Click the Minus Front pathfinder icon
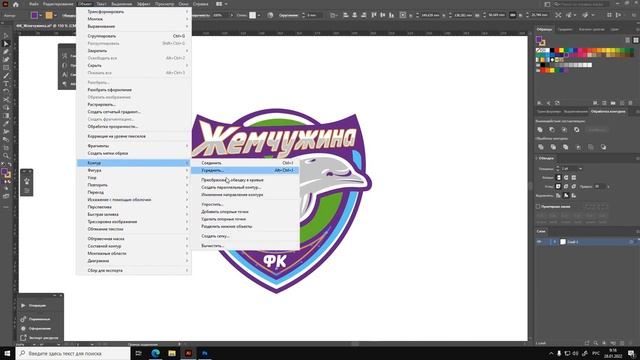The height and width of the screenshot is (360, 640). tap(552, 130)
